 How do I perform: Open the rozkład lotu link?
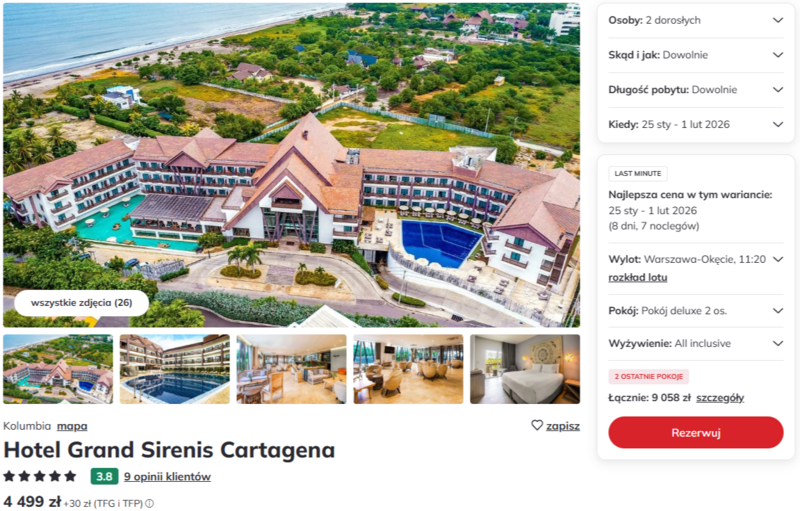point(638,277)
